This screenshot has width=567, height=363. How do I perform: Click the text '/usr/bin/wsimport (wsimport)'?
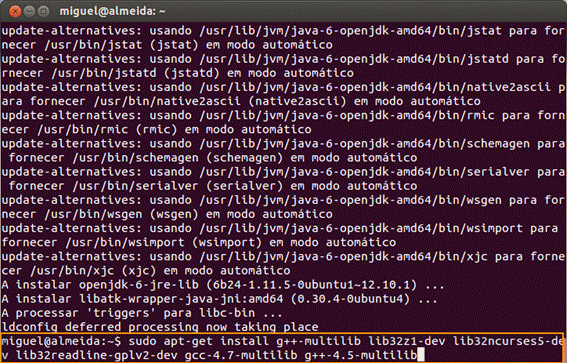tap(164, 242)
